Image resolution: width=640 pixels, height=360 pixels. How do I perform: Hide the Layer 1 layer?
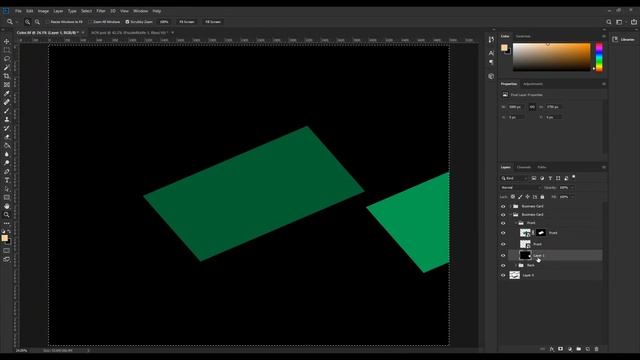point(503,256)
